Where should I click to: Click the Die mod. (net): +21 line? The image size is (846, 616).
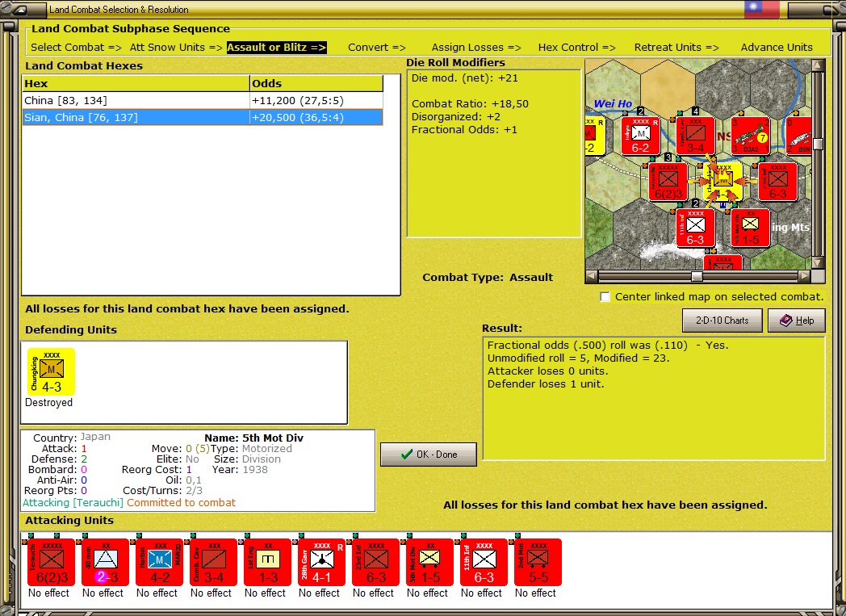pos(464,78)
